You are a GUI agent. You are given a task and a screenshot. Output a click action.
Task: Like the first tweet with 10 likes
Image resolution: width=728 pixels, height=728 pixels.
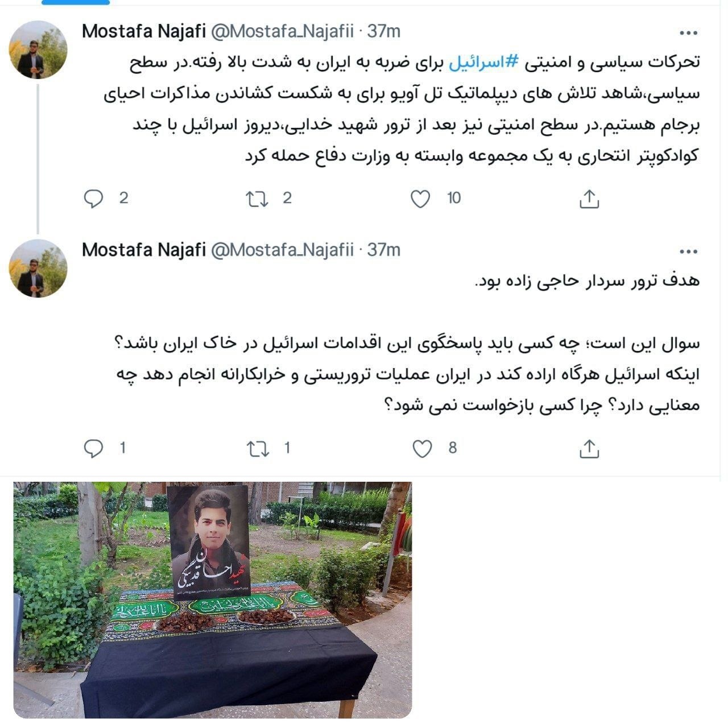[x=421, y=198]
